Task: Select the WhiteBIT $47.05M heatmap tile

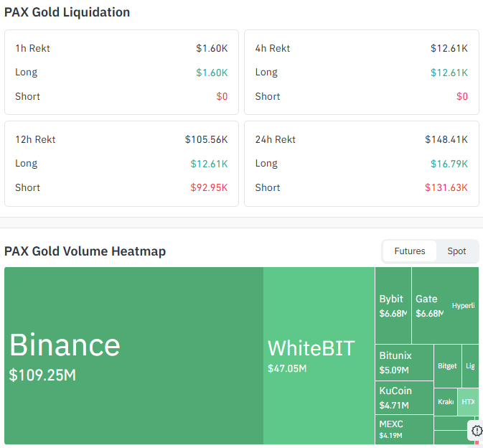Action: [319, 355]
